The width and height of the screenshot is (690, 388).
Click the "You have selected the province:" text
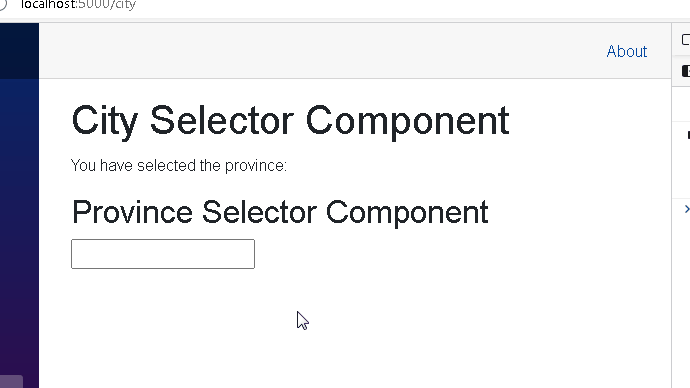click(179, 166)
